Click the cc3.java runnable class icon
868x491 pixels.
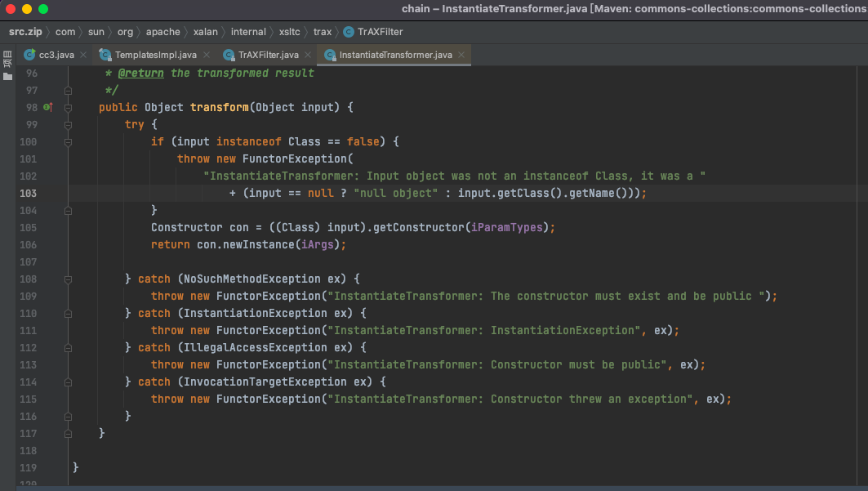[29, 55]
